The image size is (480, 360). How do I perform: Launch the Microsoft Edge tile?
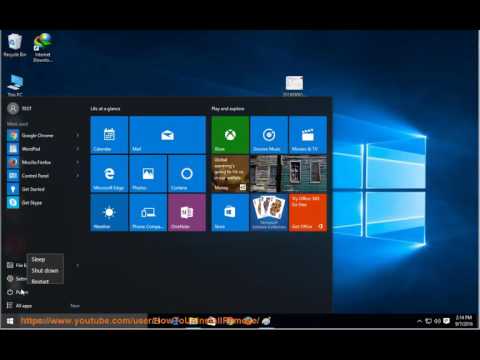coord(109,174)
